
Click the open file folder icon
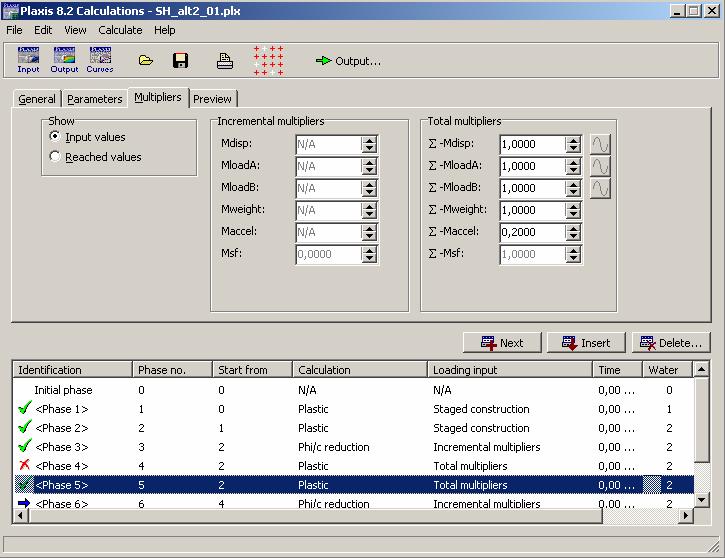pos(146,61)
